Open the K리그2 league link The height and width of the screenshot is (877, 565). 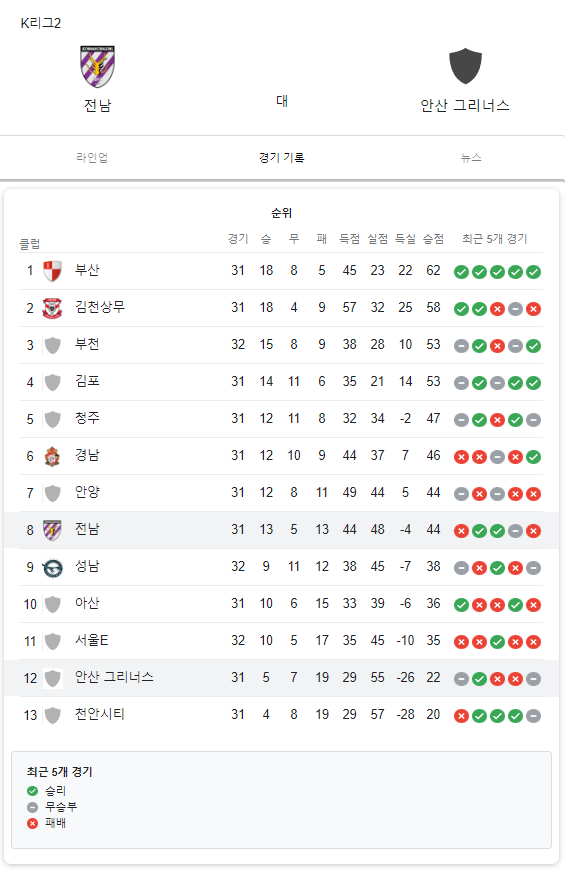tap(41, 23)
